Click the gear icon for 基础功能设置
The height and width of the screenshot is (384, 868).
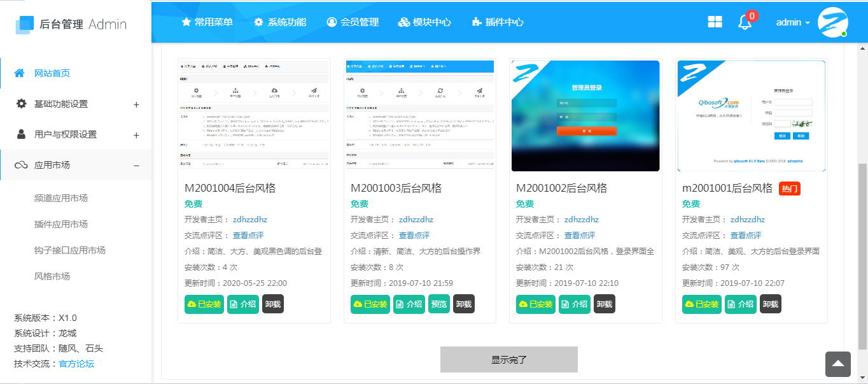[x=21, y=104]
